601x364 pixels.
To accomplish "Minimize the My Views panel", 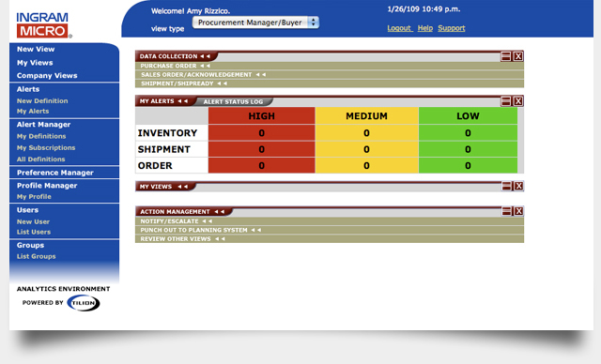I will point(507,186).
